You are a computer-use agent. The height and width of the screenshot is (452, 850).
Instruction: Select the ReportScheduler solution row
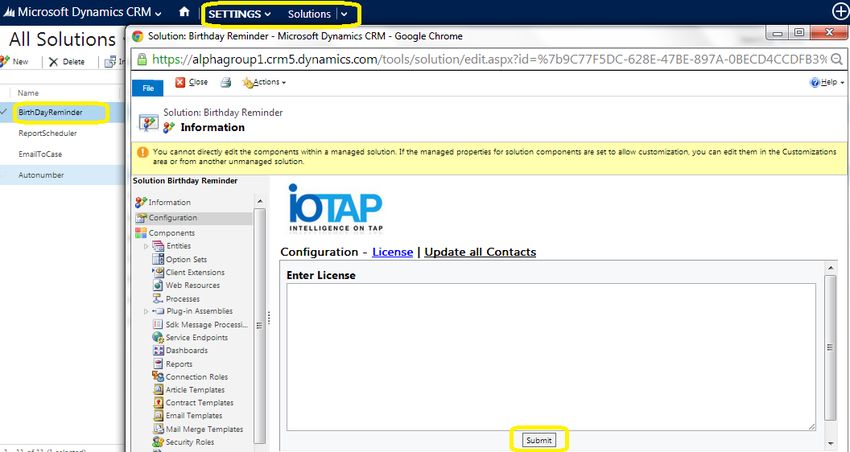(x=62, y=133)
